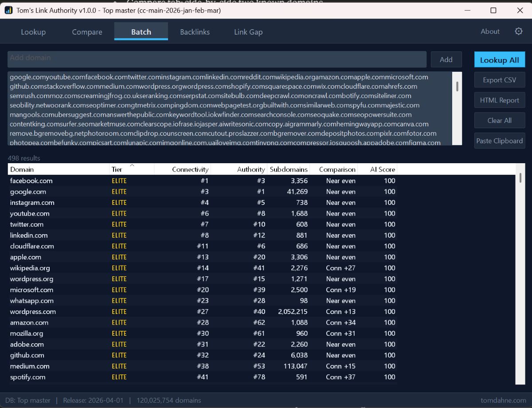Image resolution: width=532 pixels, height=408 pixels.
Task: Sort results by the Authority column
Action: [250, 169]
